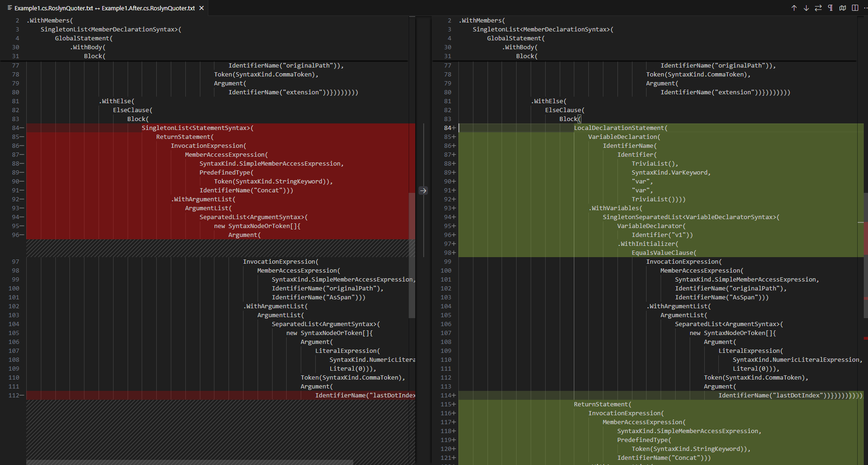
Task: Open the tab's list icon next to filename
Action: [9, 8]
